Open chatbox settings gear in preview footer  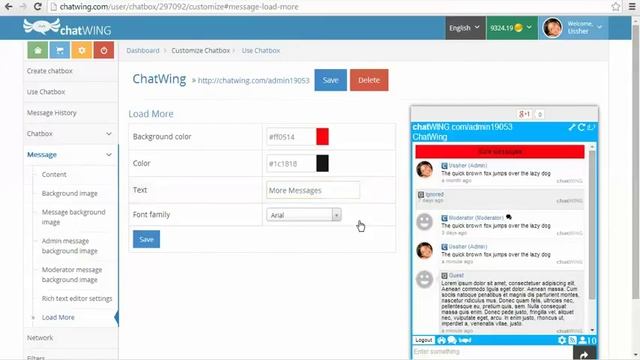pos(562,340)
